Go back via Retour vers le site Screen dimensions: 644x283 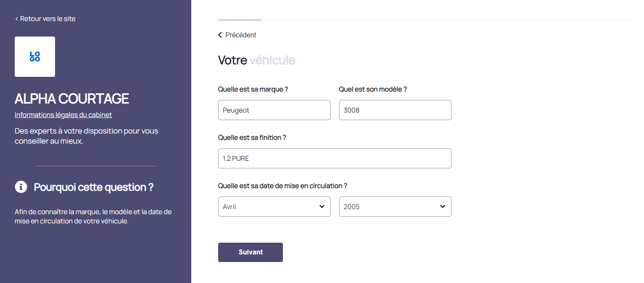pyautogui.click(x=45, y=18)
